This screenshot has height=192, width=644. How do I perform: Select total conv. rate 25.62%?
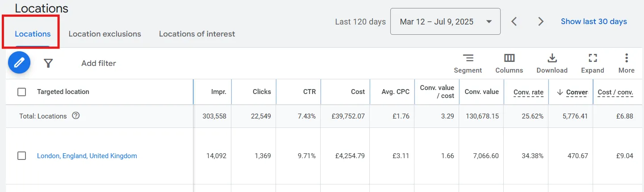click(x=532, y=116)
